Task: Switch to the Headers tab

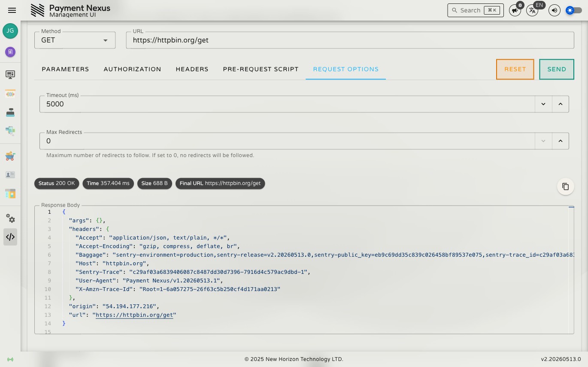Action: 192,69
